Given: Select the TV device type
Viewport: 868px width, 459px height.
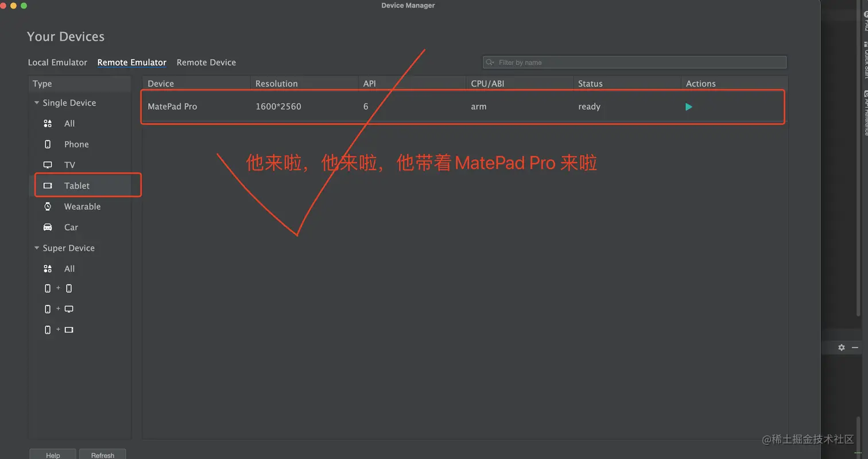Looking at the screenshot, I should (80, 165).
